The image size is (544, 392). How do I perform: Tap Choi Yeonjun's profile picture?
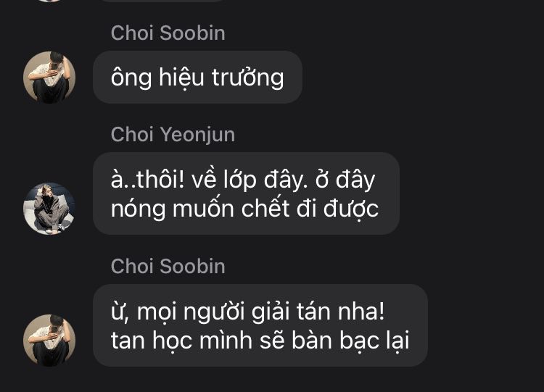point(49,209)
